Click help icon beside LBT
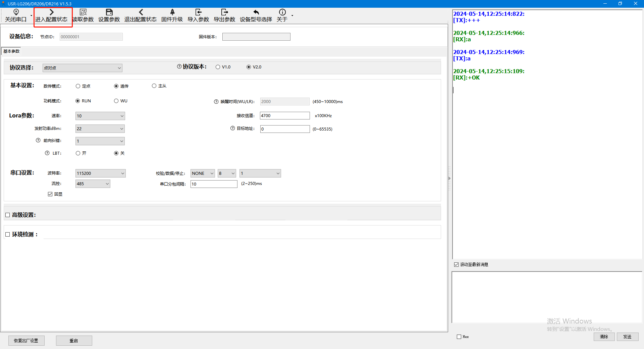Screen dimensions: 644x349 (x=47, y=153)
